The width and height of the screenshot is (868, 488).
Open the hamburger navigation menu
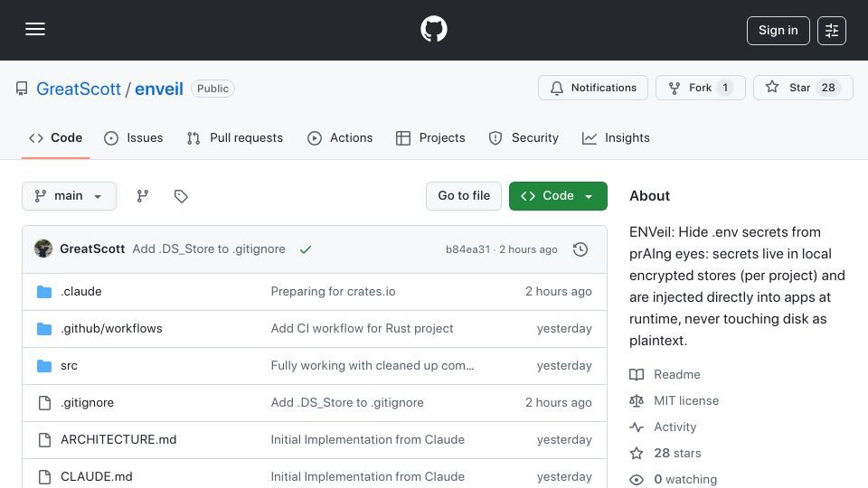[x=35, y=29]
